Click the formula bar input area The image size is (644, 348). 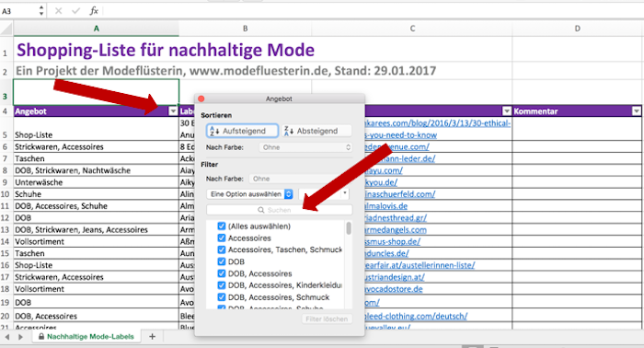point(373,11)
